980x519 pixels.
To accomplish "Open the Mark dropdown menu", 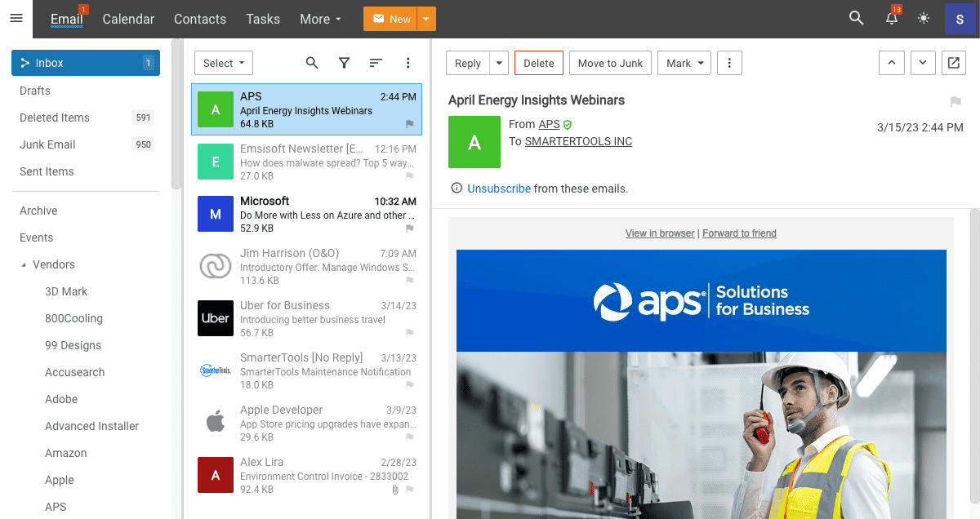I will (684, 63).
